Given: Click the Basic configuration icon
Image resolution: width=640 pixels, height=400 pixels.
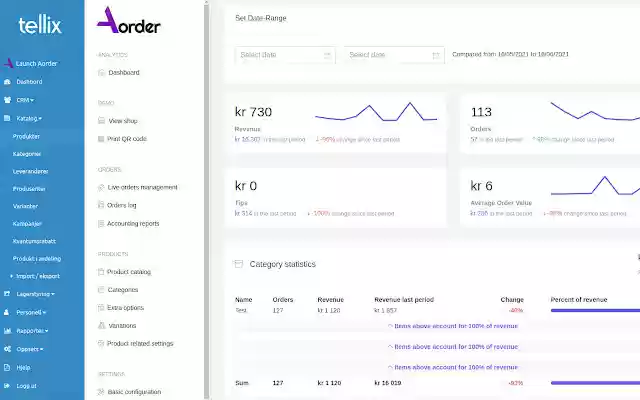Looking at the screenshot, I should [101, 392].
